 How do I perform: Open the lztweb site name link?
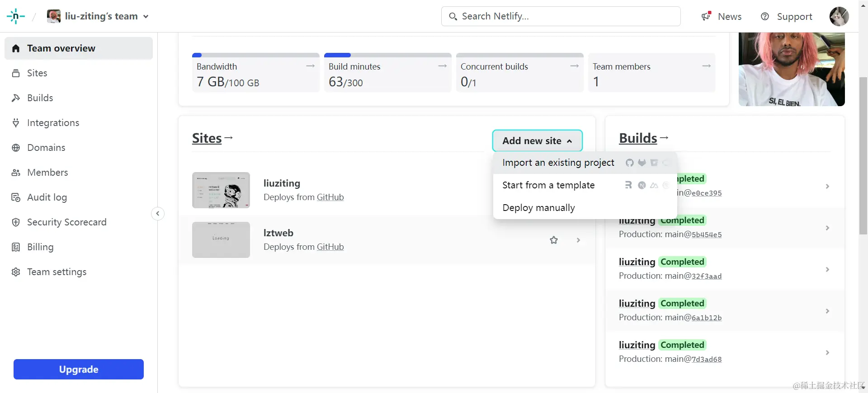coord(278,233)
